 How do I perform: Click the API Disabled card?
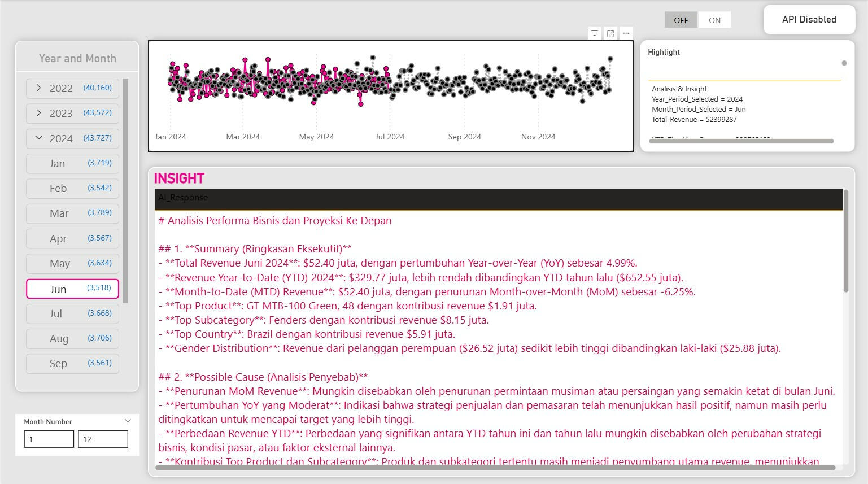click(x=809, y=20)
